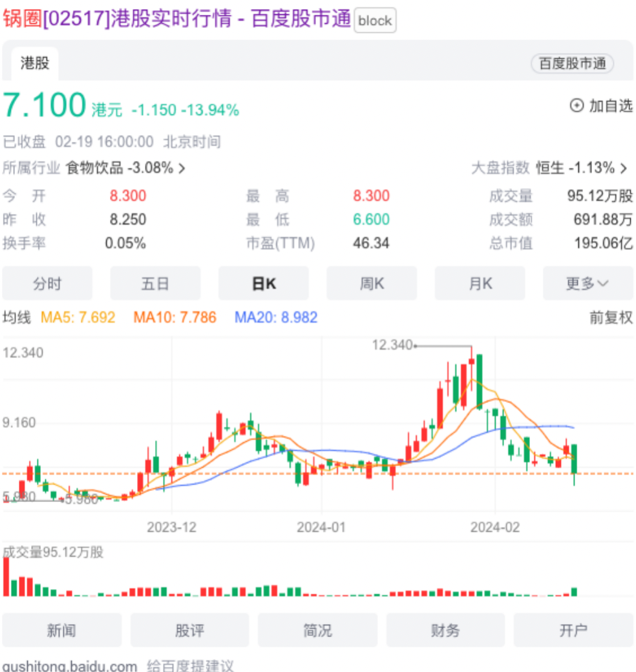Open the 锅圈 港股实时行情 title link

pyautogui.click(x=176, y=19)
